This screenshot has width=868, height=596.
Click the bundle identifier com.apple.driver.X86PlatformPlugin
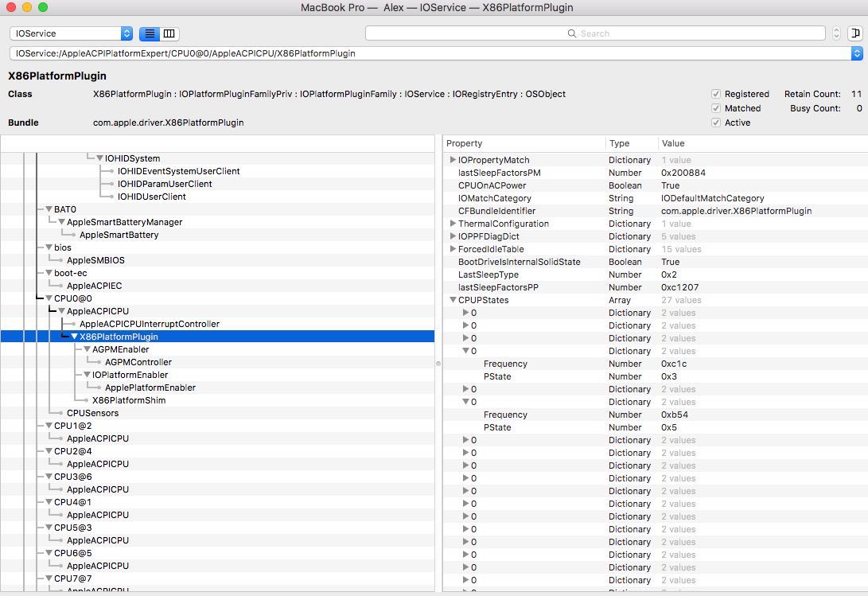[x=169, y=123]
